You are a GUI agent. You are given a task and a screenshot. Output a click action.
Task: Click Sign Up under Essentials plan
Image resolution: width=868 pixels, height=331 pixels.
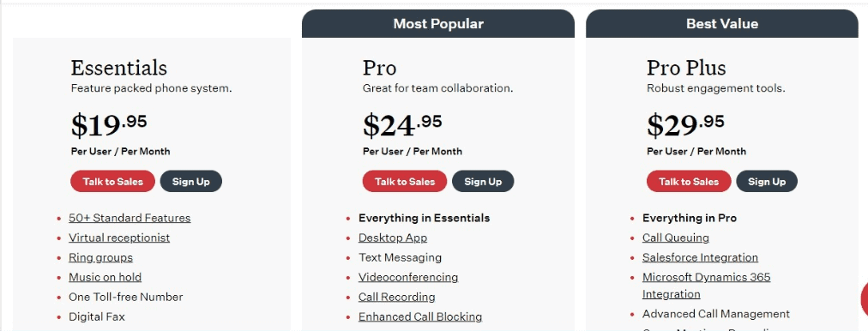click(191, 182)
